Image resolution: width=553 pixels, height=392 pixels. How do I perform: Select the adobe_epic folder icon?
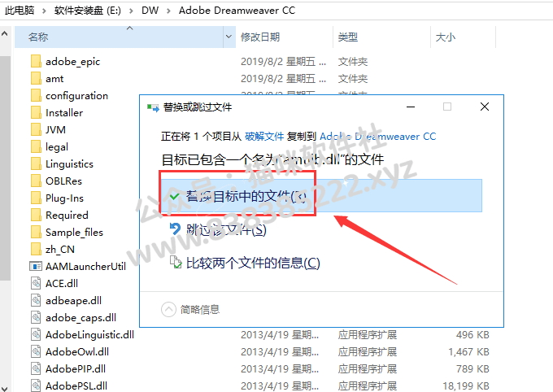point(36,61)
